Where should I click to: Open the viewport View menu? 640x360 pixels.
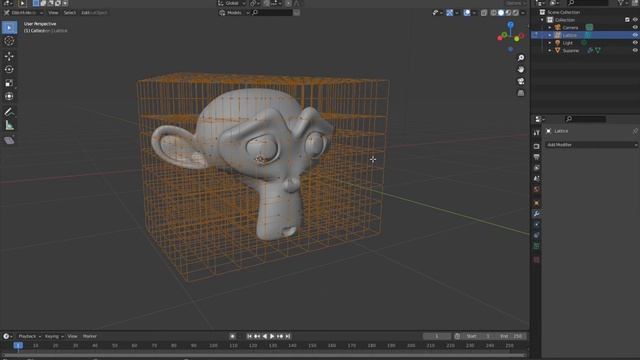pyautogui.click(x=53, y=13)
